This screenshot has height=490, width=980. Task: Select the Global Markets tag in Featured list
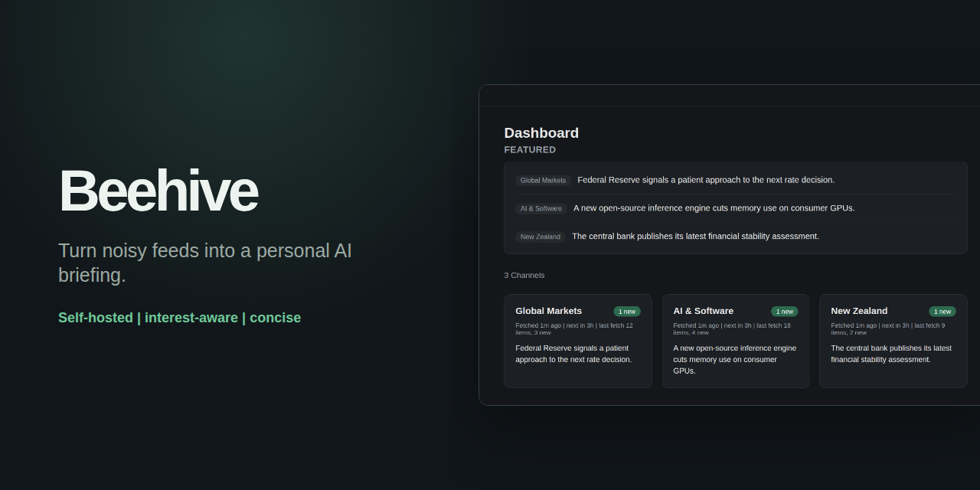tap(543, 181)
